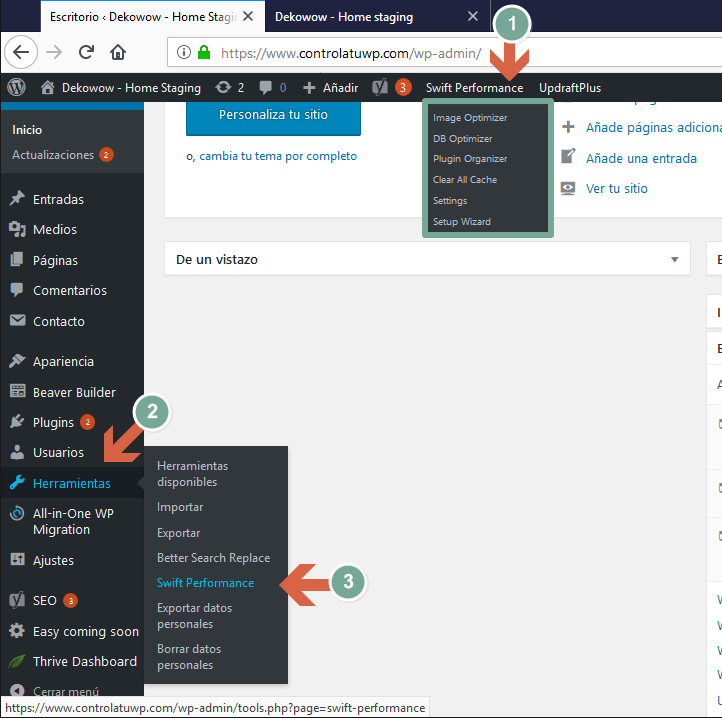Follow the cambia tu tema por completo link

pos(278,156)
